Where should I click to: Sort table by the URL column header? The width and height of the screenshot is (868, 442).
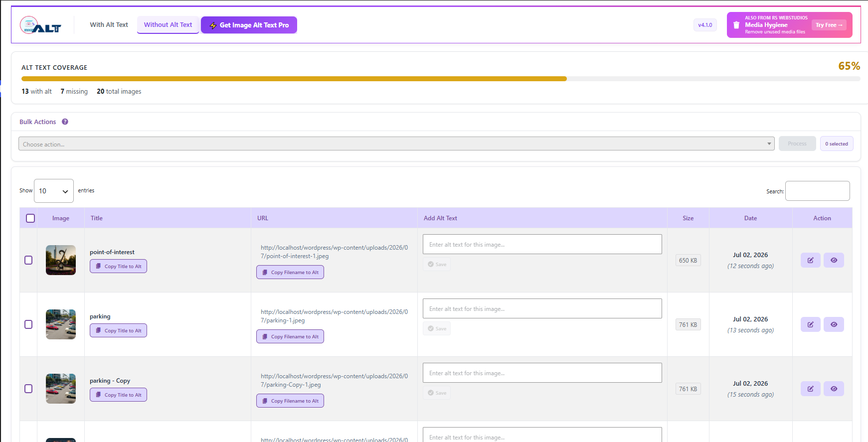pyautogui.click(x=334, y=218)
